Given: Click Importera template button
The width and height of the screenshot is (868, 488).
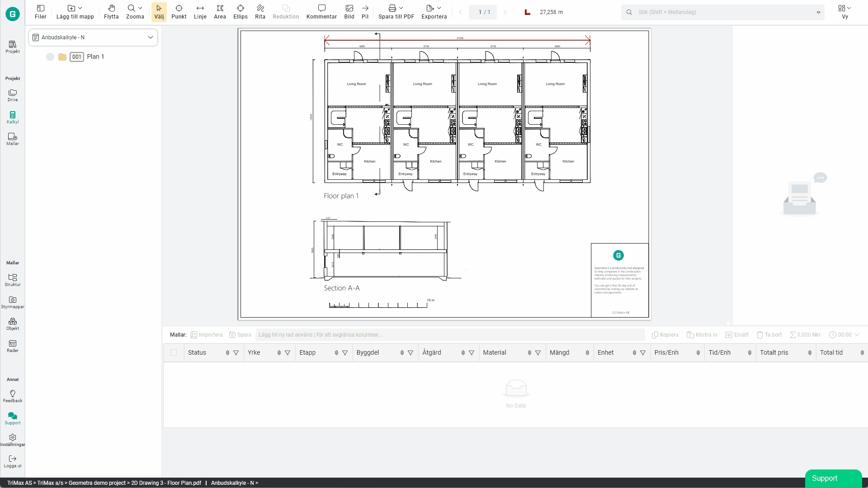Looking at the screenshot, I should coord(207,335).
